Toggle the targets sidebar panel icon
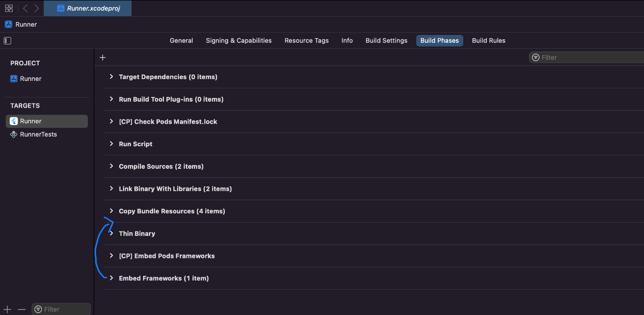This screenshot has width=644, height=315. coord(7,40)
